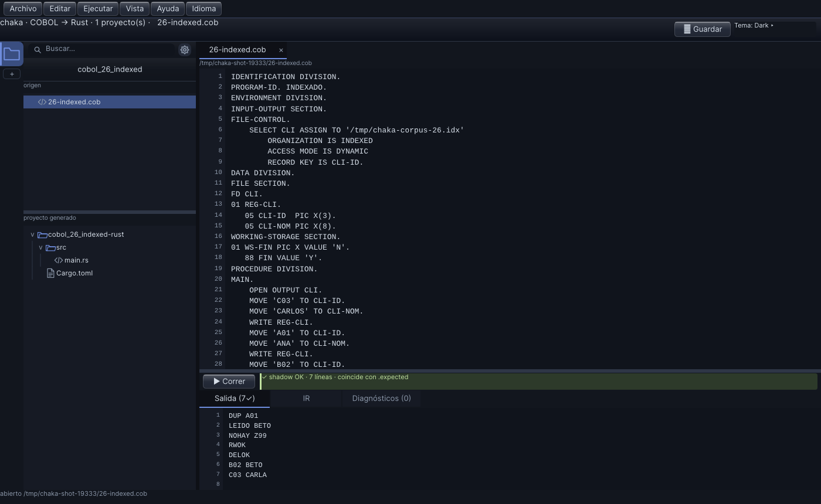The image size is (821, 504).
Task: Select 26-indexed.cob in origen tree
Action: [x=110, y=102]
